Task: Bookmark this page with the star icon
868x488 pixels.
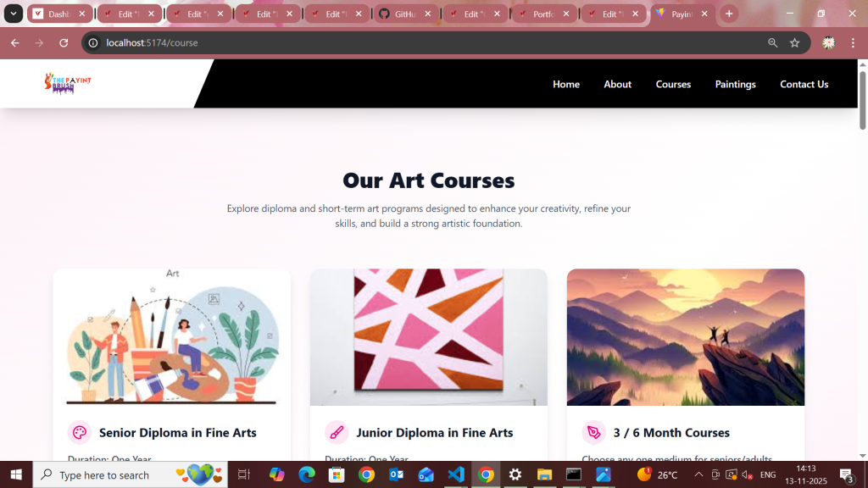Action: click(x=795, y=42)
